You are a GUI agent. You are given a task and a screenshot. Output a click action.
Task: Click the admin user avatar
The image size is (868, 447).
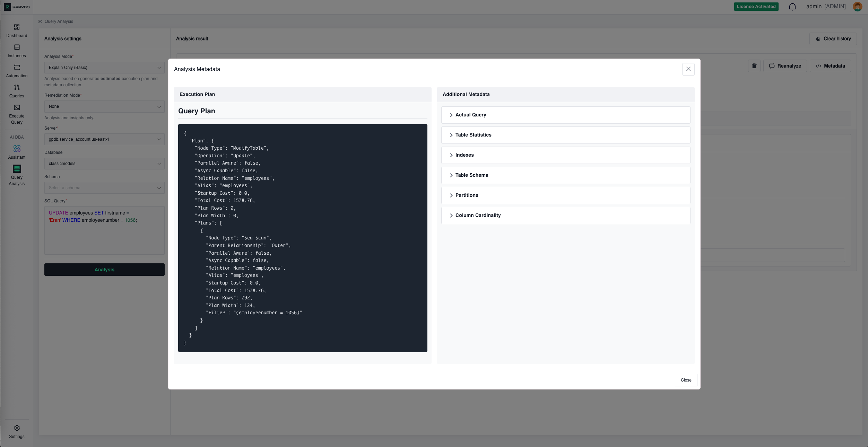tap(857, 7)
